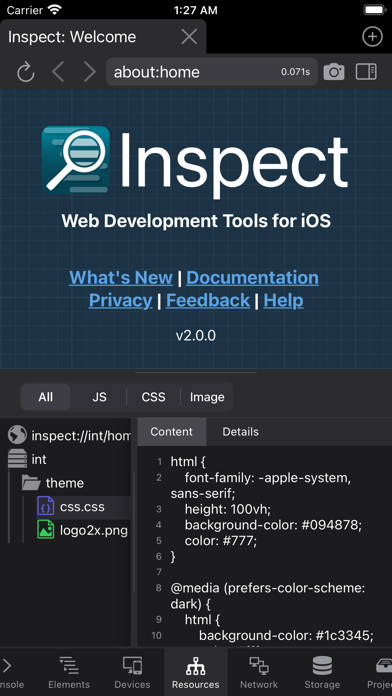Click code line "color: #777;"
This screenshot has width=392, height=696.
pyautogui.click(x=221, y=541)
